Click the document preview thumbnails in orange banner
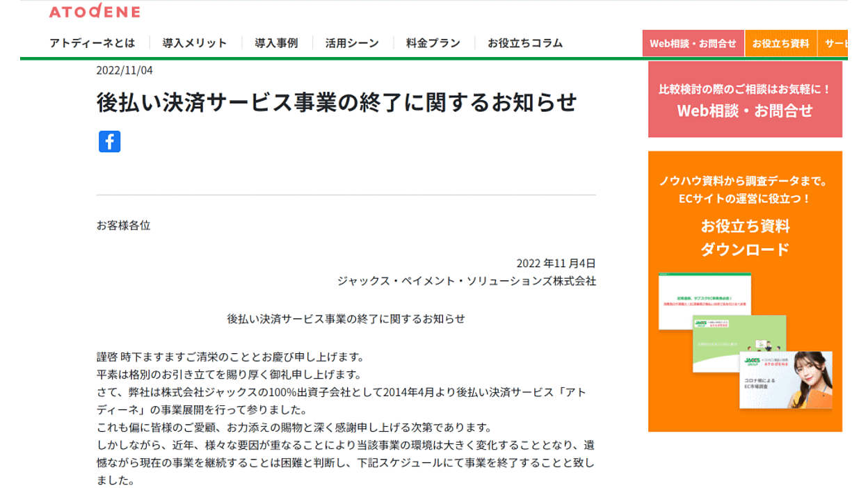 [x=745, y=341]
